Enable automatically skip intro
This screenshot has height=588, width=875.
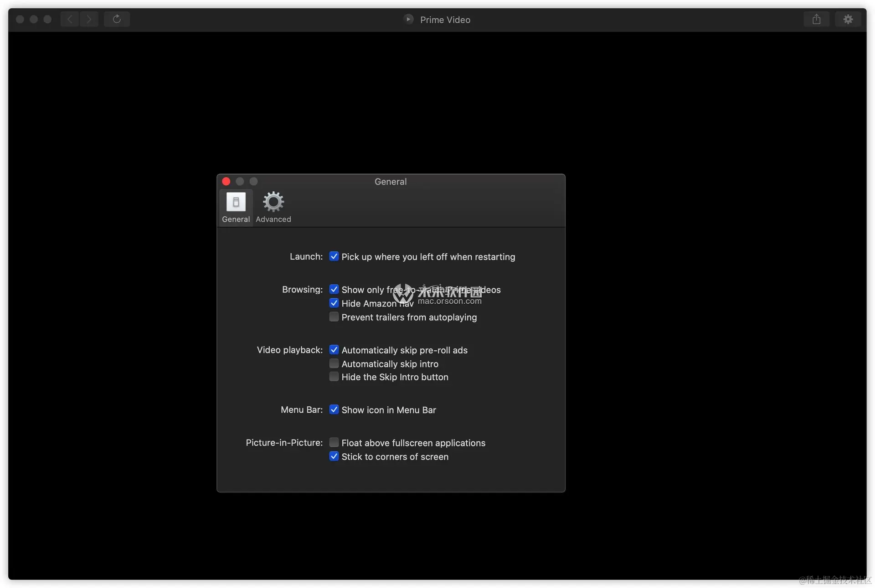click(x=334, y=363)
